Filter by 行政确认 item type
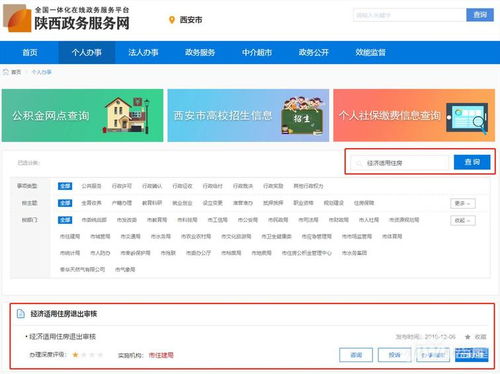This screenshot has width=500, height=374. [x=152, y=186]
